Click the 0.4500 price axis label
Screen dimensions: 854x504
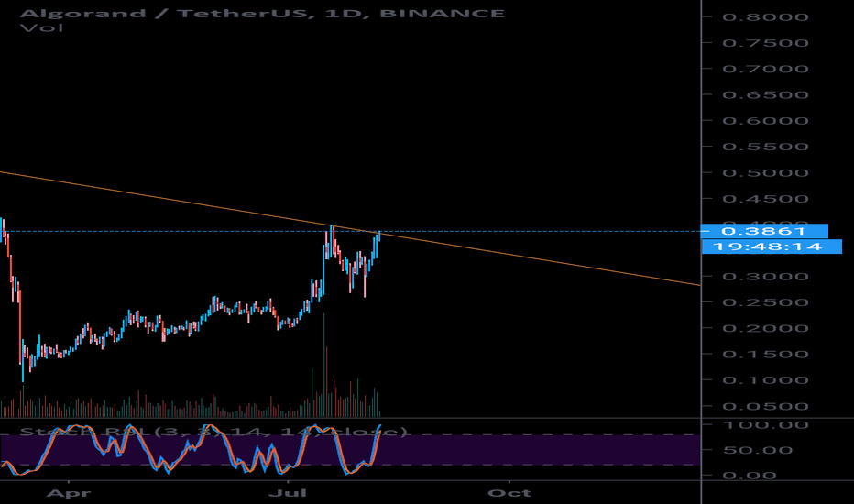pyautogui.click(x=765, y=199)
